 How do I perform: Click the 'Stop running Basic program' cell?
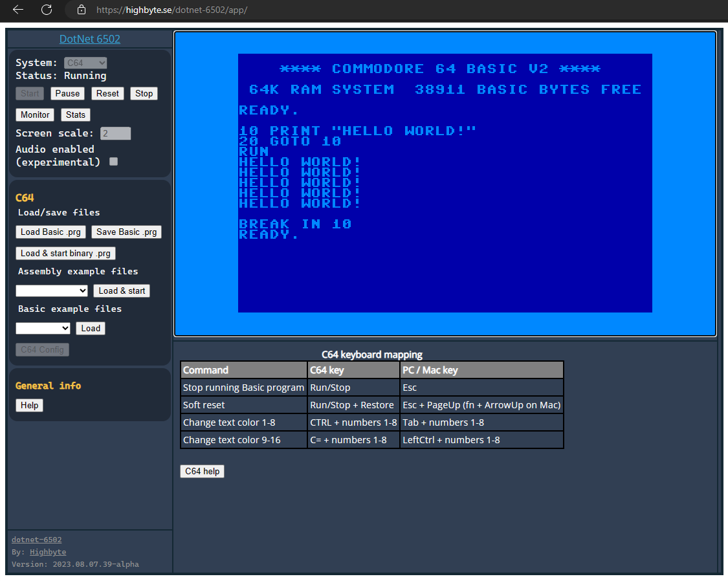tap(244, 388)
